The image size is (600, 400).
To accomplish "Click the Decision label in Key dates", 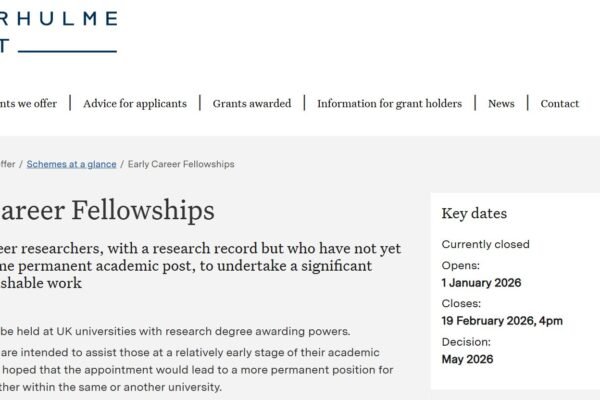I will [465, 341].
